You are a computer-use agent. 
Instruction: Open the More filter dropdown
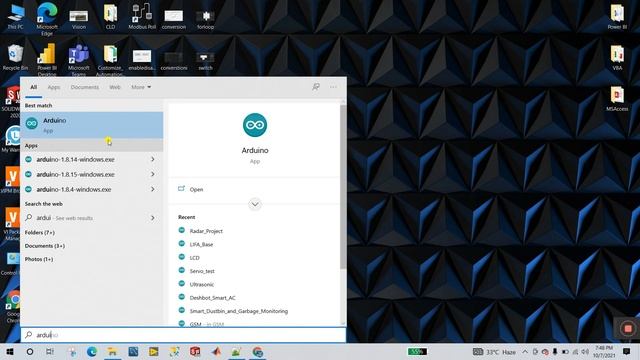click(141, 87)
